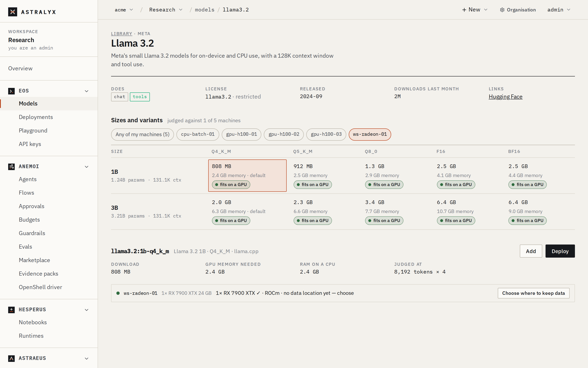Select the 1B Q4_K_M 808 MB variant
This screenshot has height=368, width=588.
click(x=247, y=175)
